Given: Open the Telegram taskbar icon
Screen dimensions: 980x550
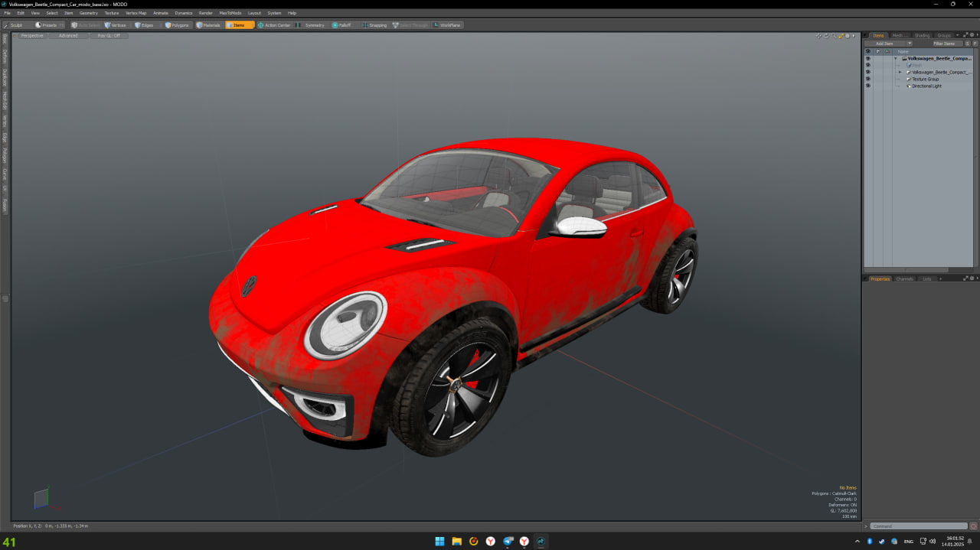Looking at the screenshot, I should [508, 541].
